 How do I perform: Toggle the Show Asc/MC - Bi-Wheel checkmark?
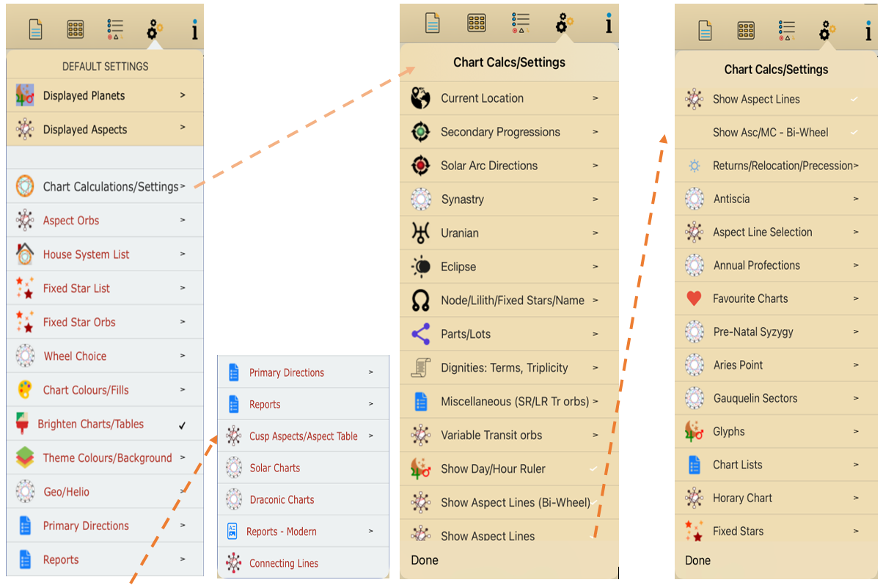(854, 133)
